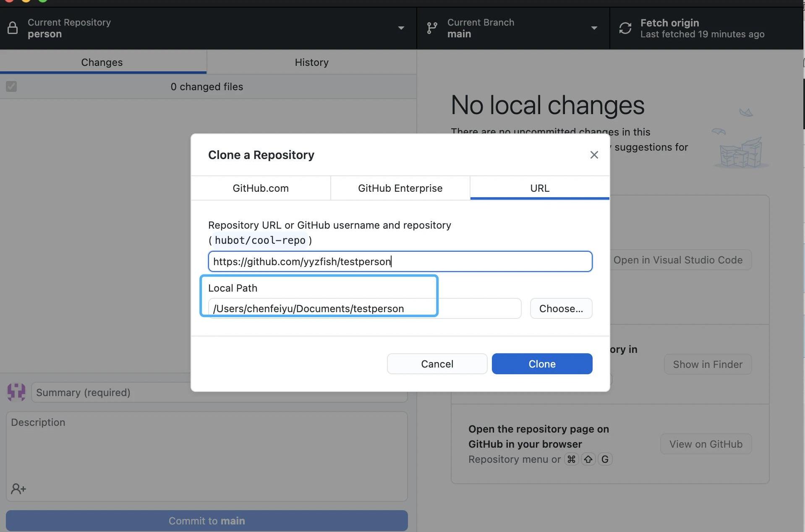
Task: Cancel the clone dialog
Action: [x=437, y=364]
